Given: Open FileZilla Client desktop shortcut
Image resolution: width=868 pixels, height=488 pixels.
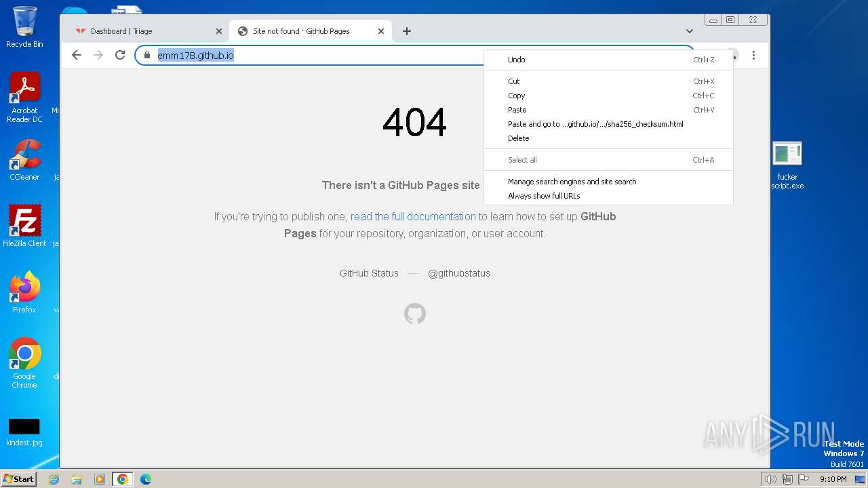Looking at the screenshot, I should [24, 226].
